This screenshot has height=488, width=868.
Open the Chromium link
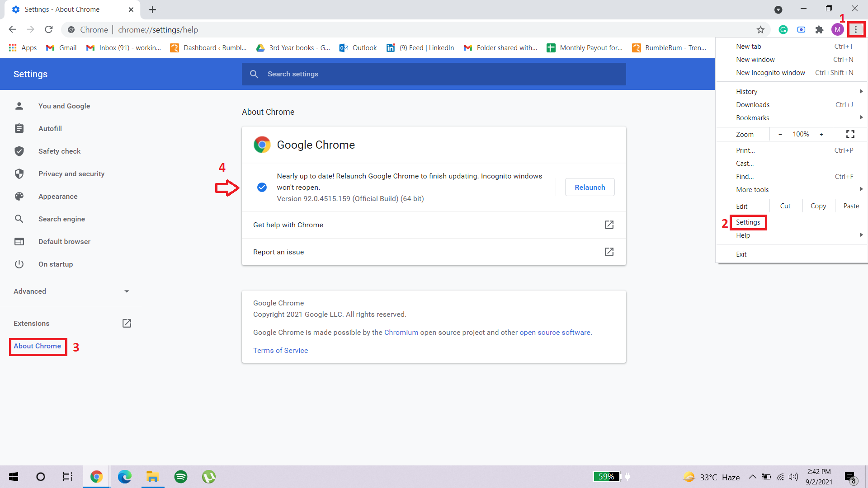coord(401,333)
